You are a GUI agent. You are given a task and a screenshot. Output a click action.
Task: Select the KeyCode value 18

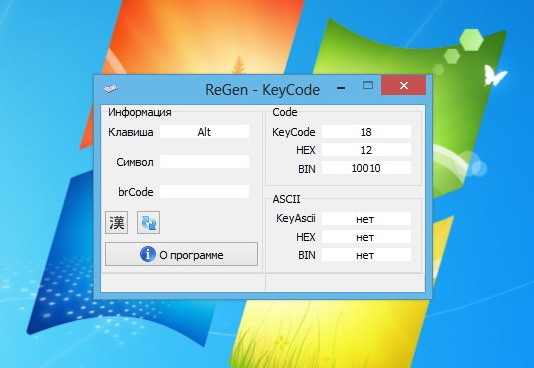pos(366,132)
